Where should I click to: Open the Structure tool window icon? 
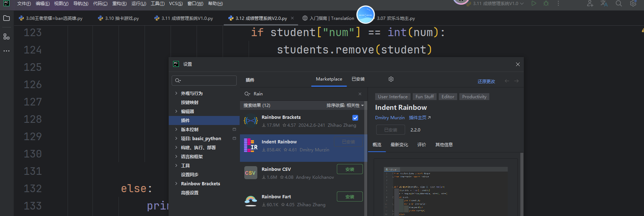pos(7,36)
